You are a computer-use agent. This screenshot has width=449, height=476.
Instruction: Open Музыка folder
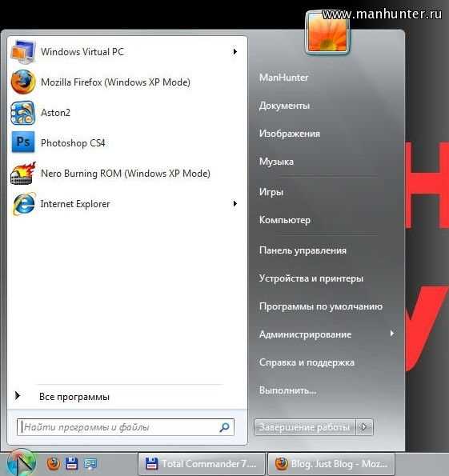coord(276,162)
